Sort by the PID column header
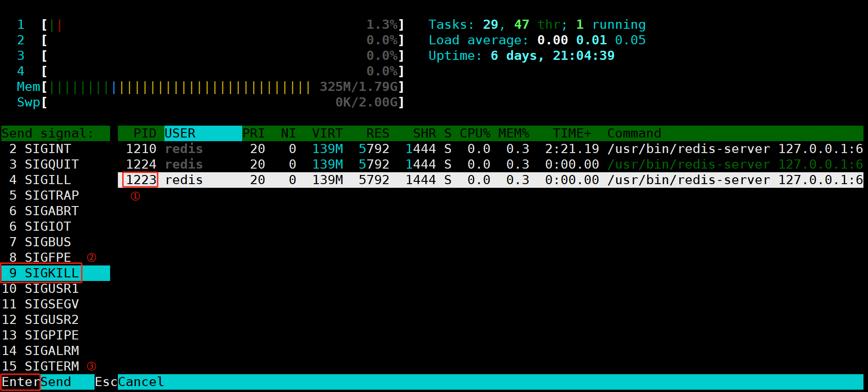The height and width of the screenshot is (392, 868). [x=145, y=133]
